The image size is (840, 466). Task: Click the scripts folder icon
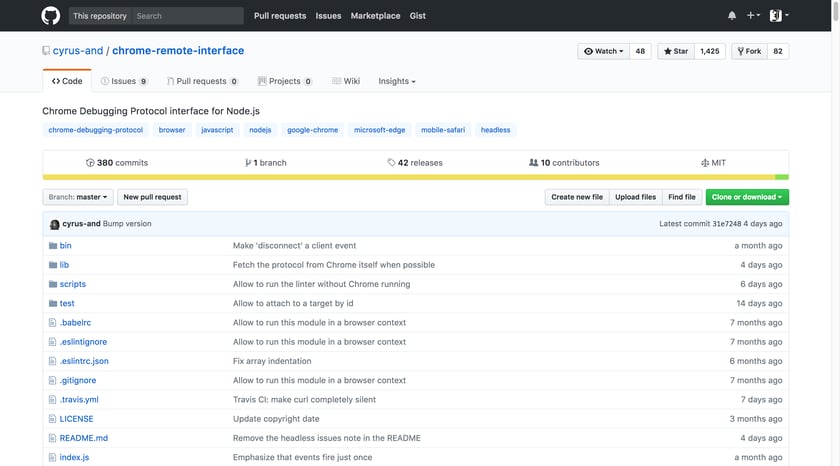(x=52, y=284)
